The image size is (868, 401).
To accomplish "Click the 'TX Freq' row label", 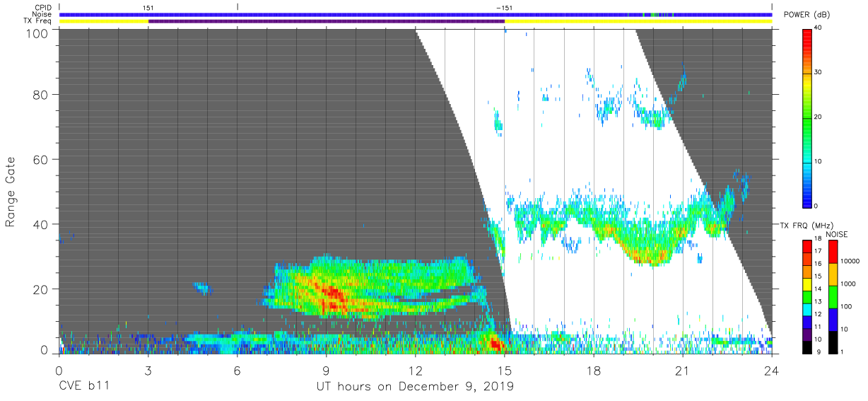I will click(x=39, y=21).
